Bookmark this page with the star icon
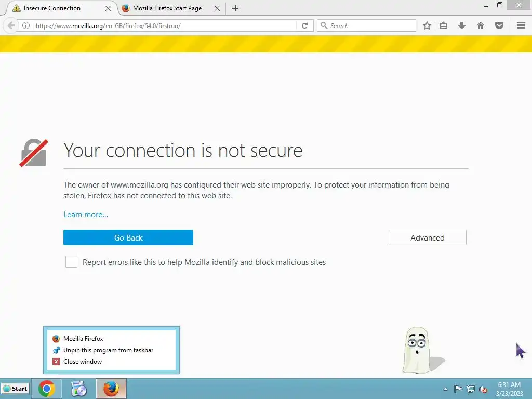Viewport: 532px width, 399px height. (x=427, y=26)
